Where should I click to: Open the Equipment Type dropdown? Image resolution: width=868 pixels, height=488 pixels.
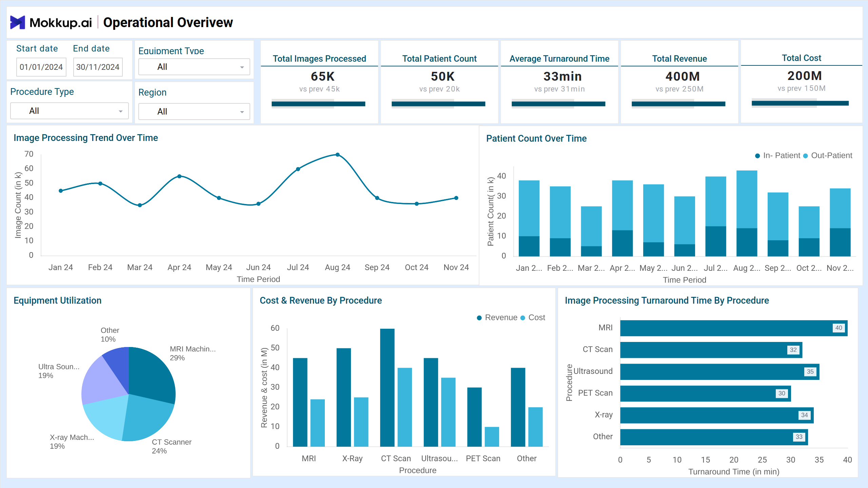pos(194,67)
